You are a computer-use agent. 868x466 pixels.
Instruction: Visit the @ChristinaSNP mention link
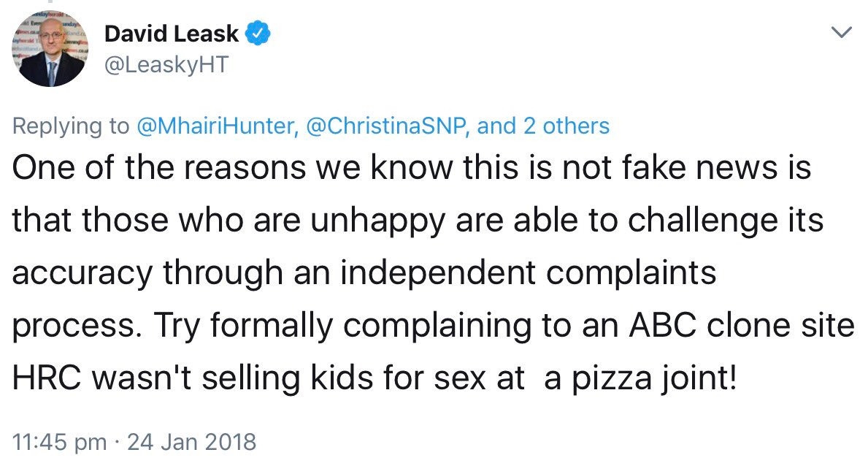tap(388, 126)
